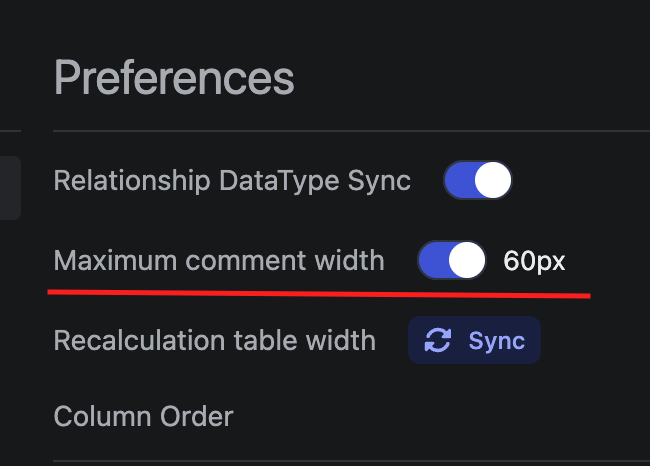Click blue track of Relationship DataType Sync toggle
Viewport: 650px width, 466px height.
[459, 181]
